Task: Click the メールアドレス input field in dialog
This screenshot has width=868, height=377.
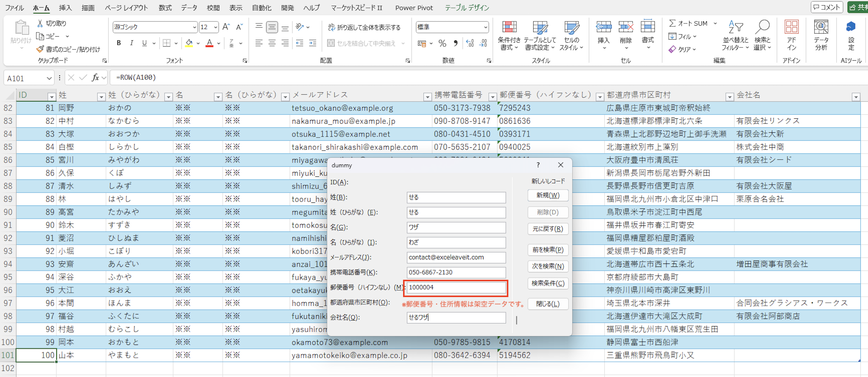Action: pos(456,257)
